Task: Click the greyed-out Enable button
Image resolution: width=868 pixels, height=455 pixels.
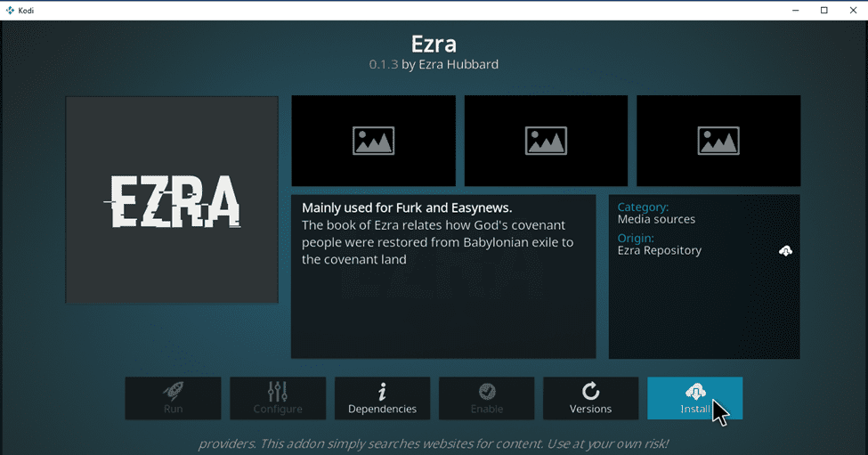Action: click(x=487, y=398)
